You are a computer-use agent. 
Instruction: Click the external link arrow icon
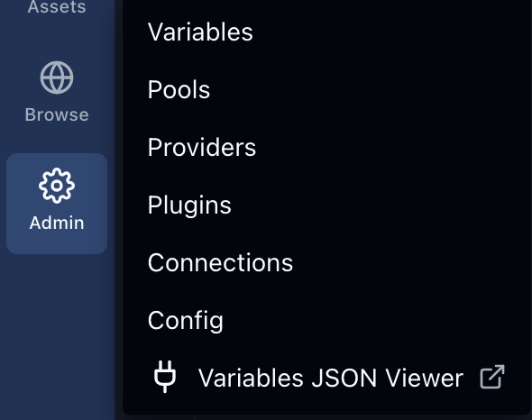pyautogui.click(x=492, y=377)
